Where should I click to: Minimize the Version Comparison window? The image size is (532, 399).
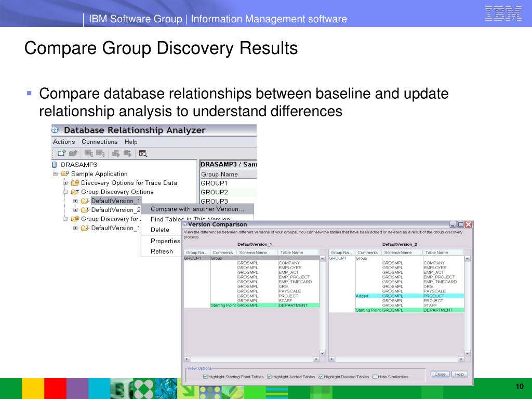pyautogui.click(x=453, y=224)
